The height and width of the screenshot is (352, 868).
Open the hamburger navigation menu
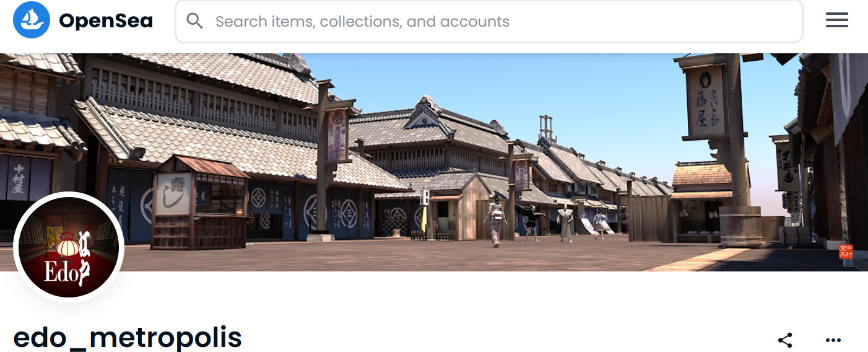[x=836, y=20]
